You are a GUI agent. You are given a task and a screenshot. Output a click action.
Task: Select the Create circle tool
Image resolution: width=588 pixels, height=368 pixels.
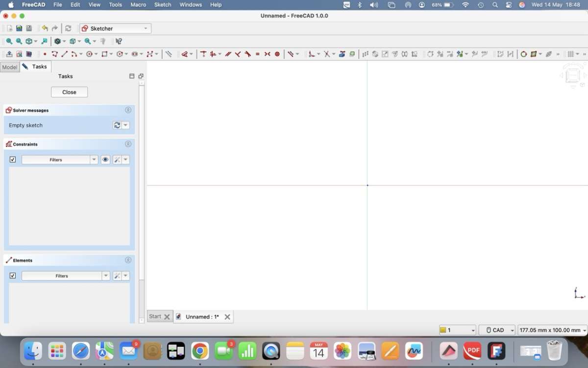coord(89,54)
